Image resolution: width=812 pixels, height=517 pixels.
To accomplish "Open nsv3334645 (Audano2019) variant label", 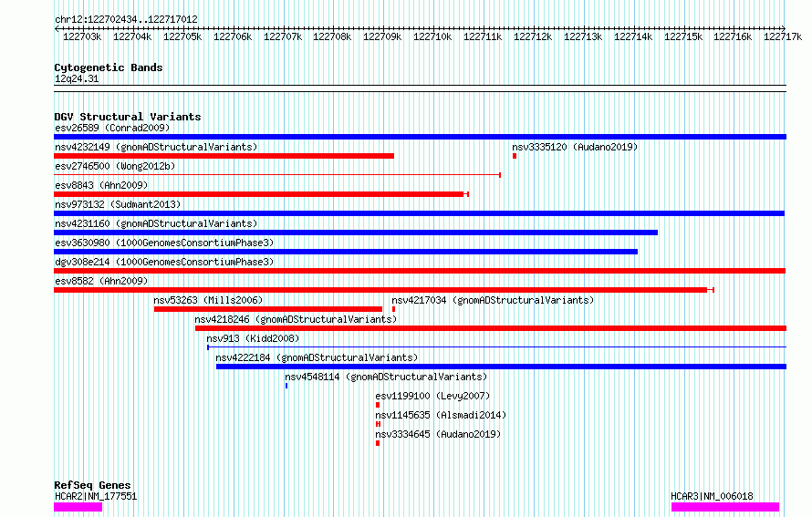I will [438, 434].
